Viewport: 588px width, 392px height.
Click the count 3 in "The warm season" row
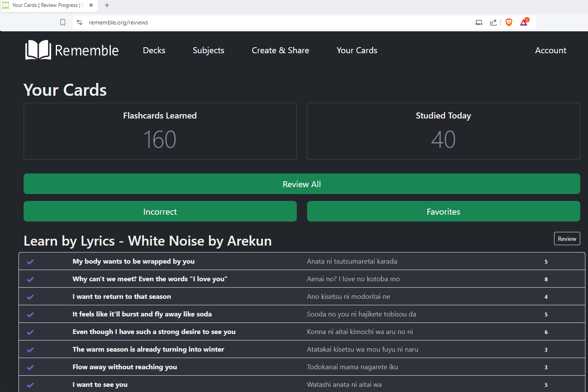pyautogui.click(x=546, y=349)
